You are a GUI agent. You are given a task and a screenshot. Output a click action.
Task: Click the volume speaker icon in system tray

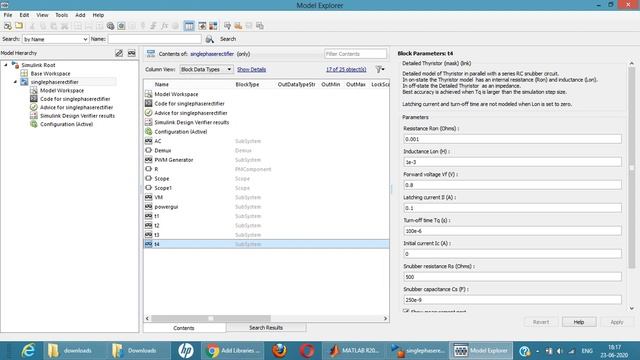tap(560, 351)
